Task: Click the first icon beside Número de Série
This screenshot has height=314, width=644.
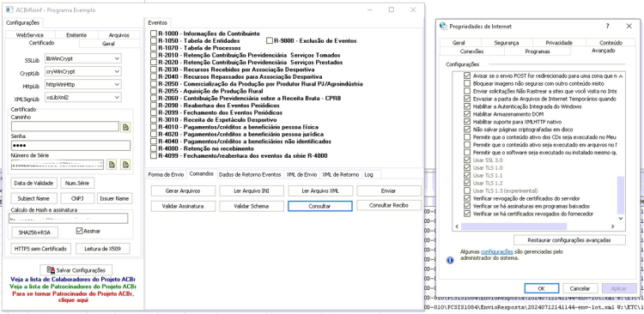Action: click(112, 165)
